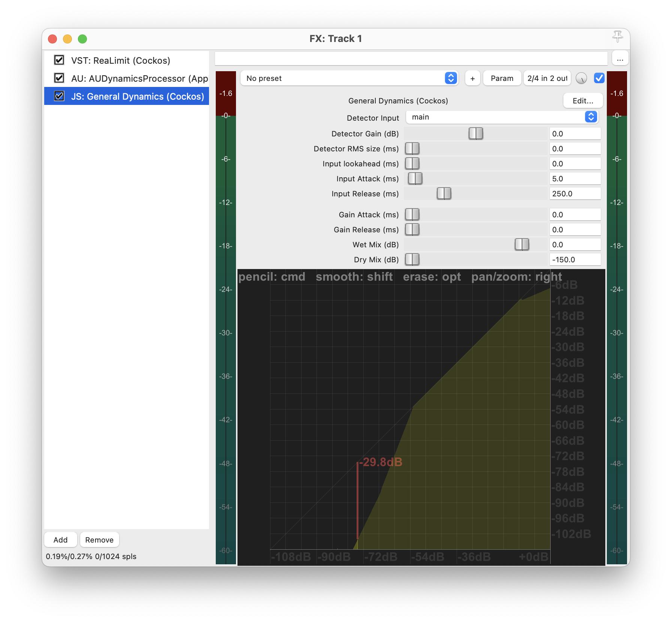Click the plus button to save preset
Screen dimensions: 672x622
(473, 78)
